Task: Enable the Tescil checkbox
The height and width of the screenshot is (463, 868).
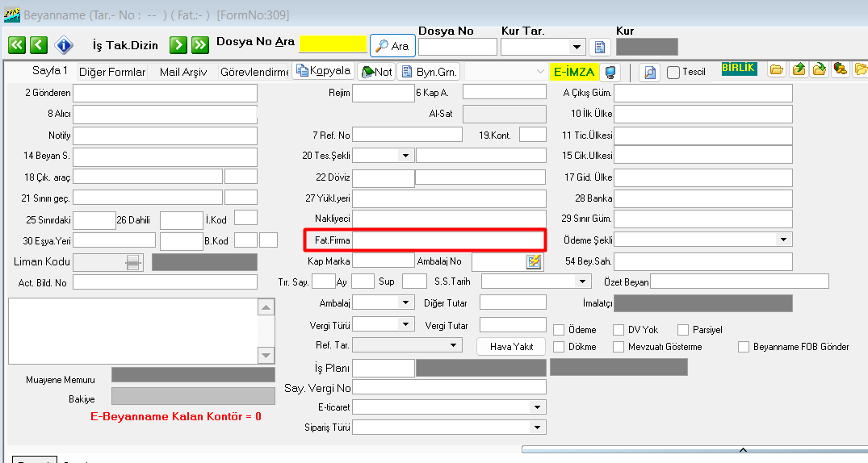Action: 673,72
